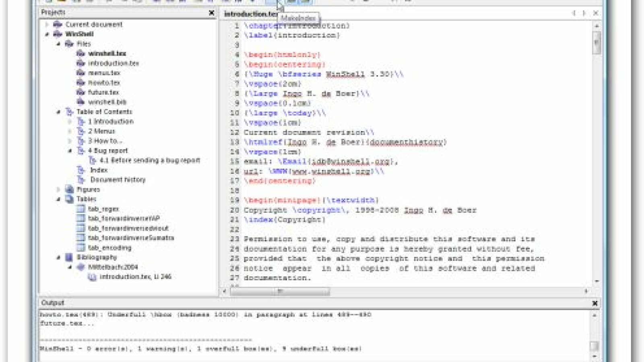Click the line '\label{introduction}' in the editor
Viewport: 644px width, 362px height.
pos(292,35)
